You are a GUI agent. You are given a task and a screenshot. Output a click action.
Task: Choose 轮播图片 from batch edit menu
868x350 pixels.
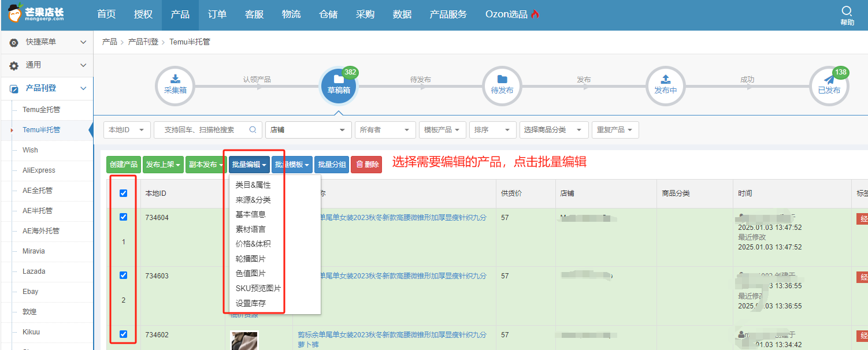(251, 259)
